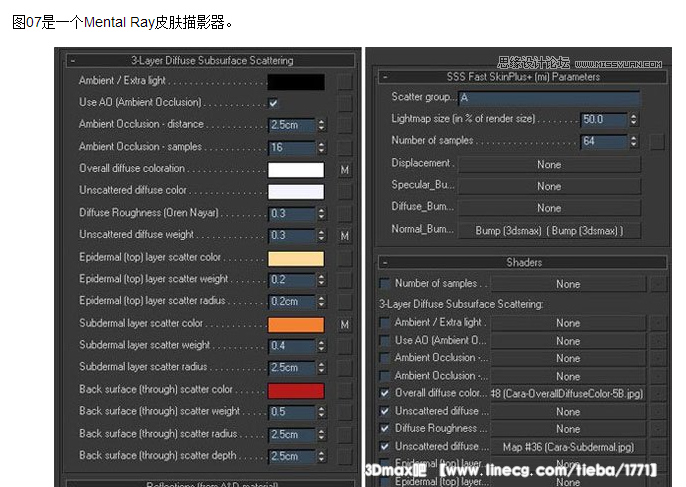
Task: Open the Unscattered diffuse color swatch
Action: [x=296, y=192]
